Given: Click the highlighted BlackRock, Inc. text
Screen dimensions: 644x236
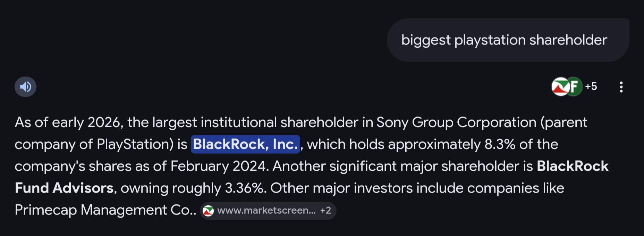Looking at the screenshot, I should click(245, 144).
